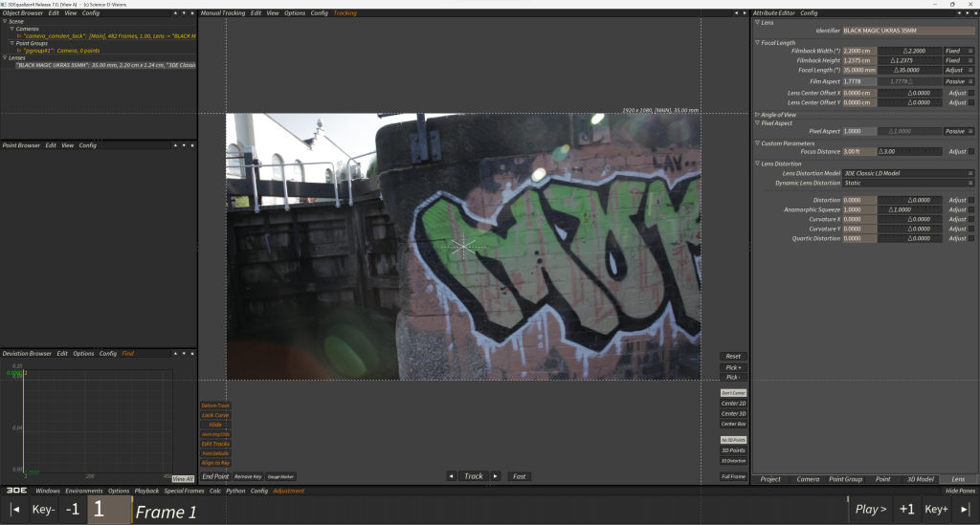Click the 3DE logo in the bottom menu bar
Viewport: 980px width, 525px height.
tap(16, 491)
